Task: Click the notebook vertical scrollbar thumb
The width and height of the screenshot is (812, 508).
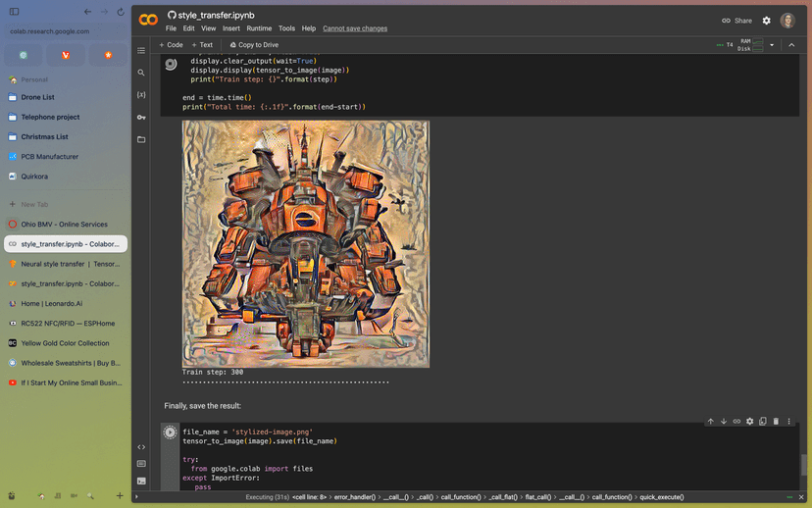Action: pos(805,465)
